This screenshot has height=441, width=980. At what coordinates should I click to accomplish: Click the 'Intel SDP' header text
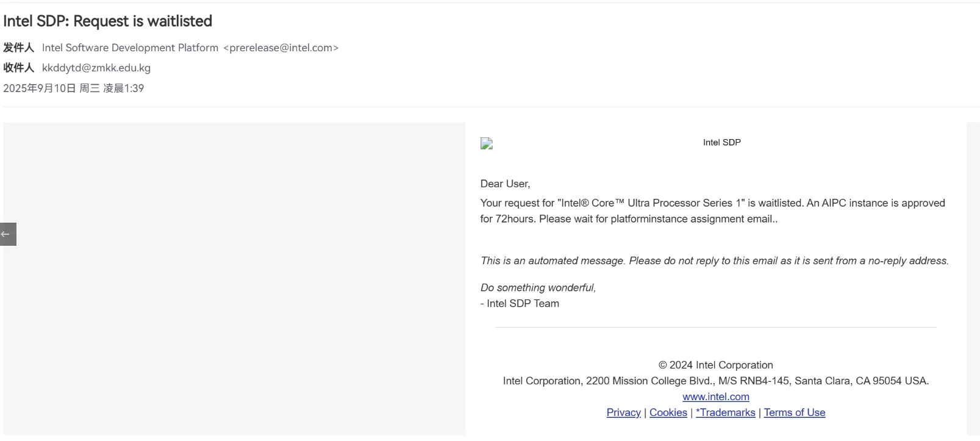721,142
